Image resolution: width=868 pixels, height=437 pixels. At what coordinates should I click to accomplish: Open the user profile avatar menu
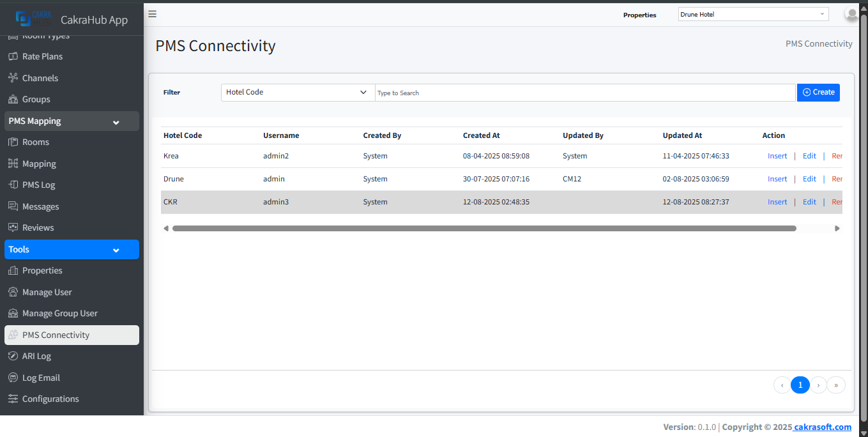pyautogui.click(x=851, y=13)
